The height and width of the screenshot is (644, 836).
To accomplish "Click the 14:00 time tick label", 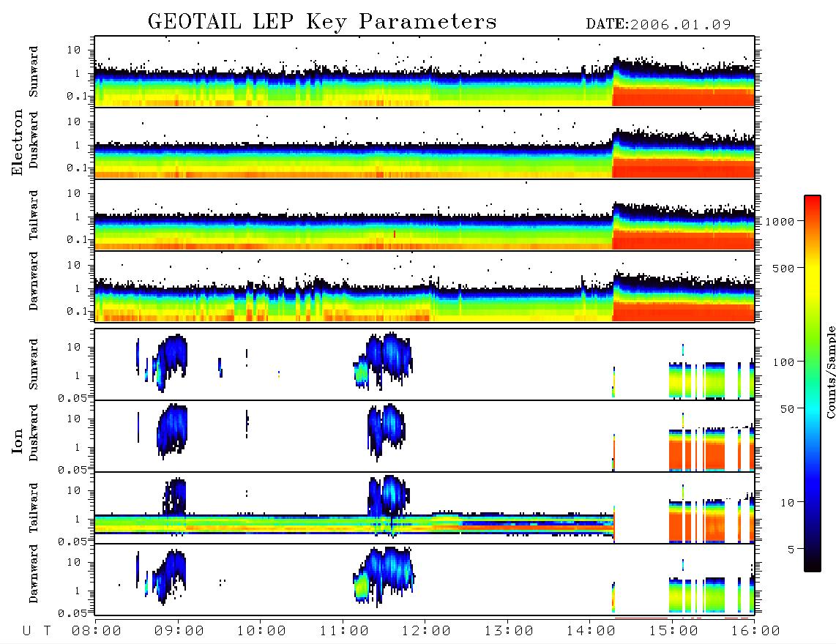I will point(591,632).
